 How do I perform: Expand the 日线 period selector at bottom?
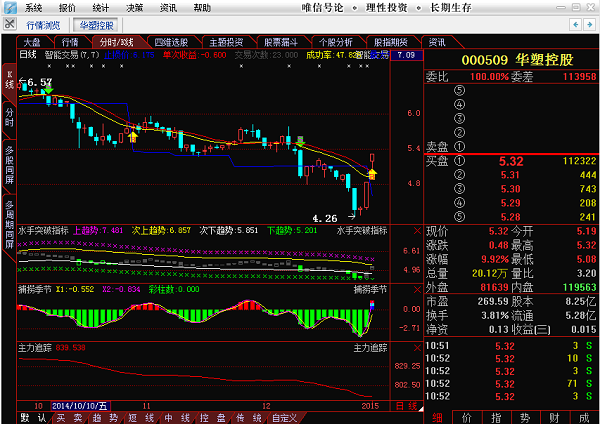(406, 405)
